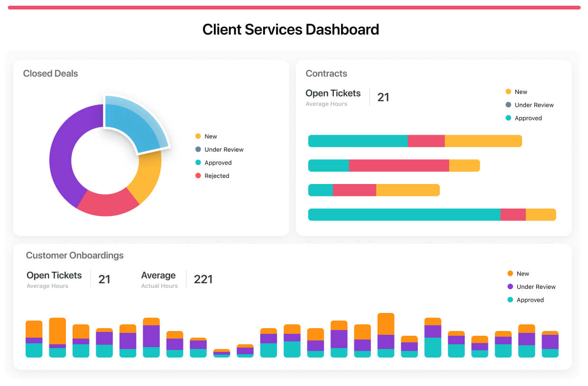Click 'New' in Customer Onboardings legend
The image size is (588, 386).
pyautogui.click(x=523, y=274)
